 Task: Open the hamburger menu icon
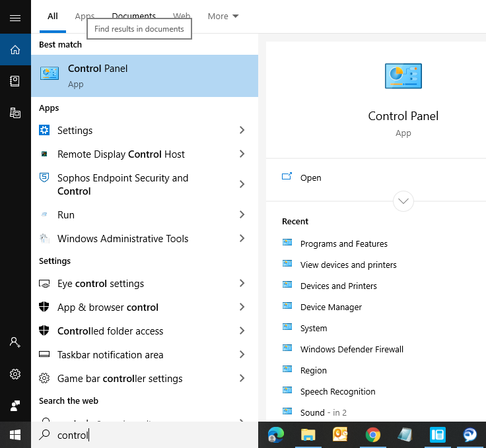click(15, 18)
